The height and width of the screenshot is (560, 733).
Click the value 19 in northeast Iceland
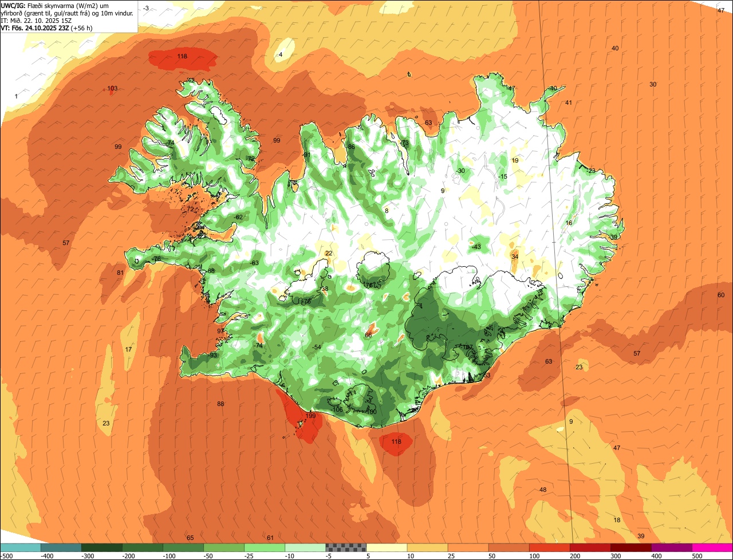click(x=515, y=160)
